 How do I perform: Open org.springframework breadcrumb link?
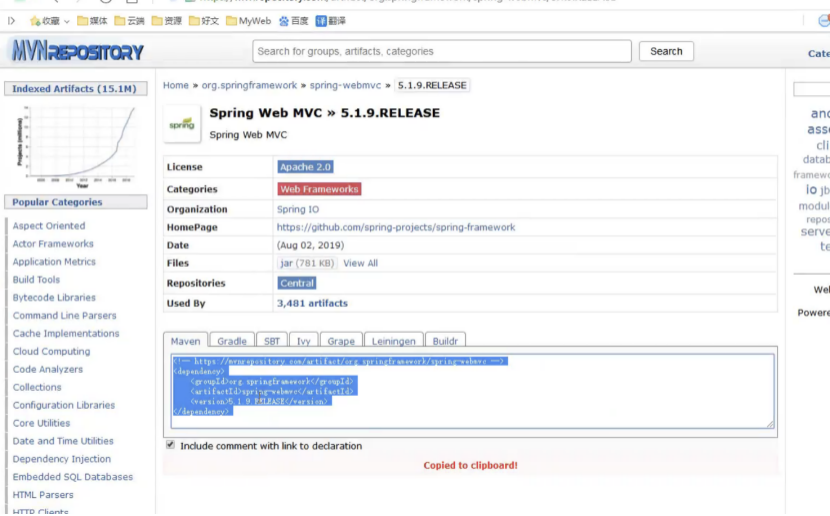point(249,85)
